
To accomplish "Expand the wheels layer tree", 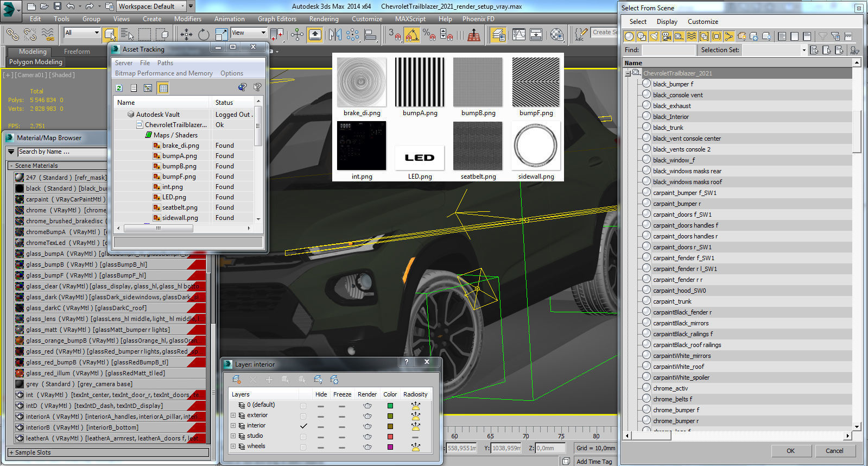I will tap(233, 446).
